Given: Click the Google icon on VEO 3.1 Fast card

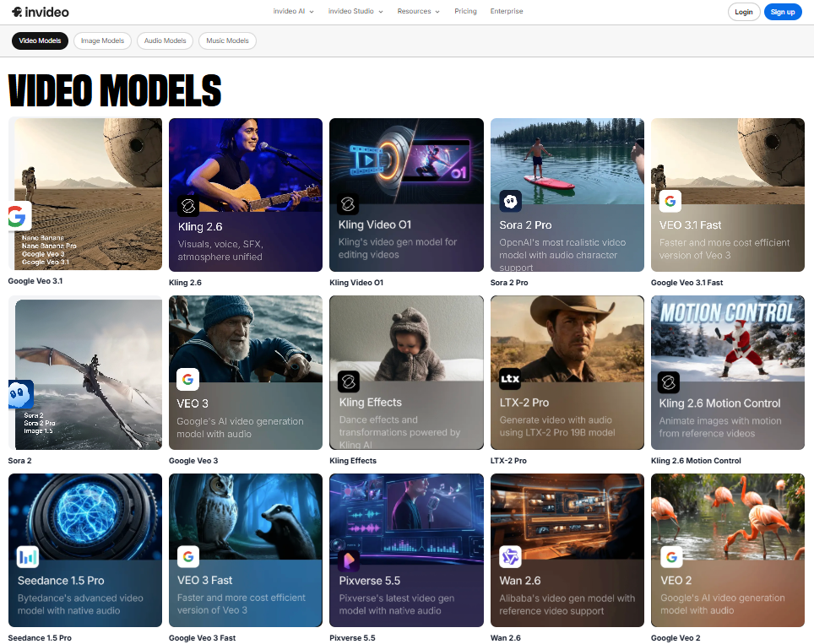Looking at the screenshot, I should 670,201.
